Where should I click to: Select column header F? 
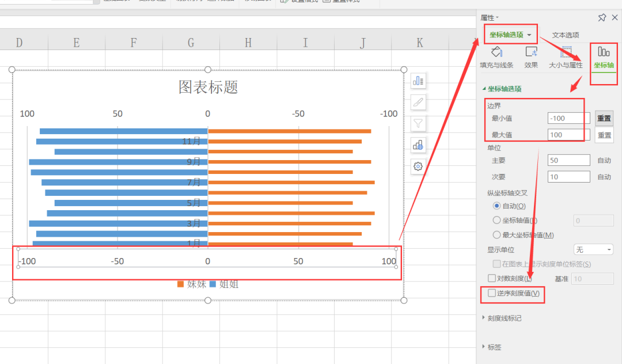point(134,43)
